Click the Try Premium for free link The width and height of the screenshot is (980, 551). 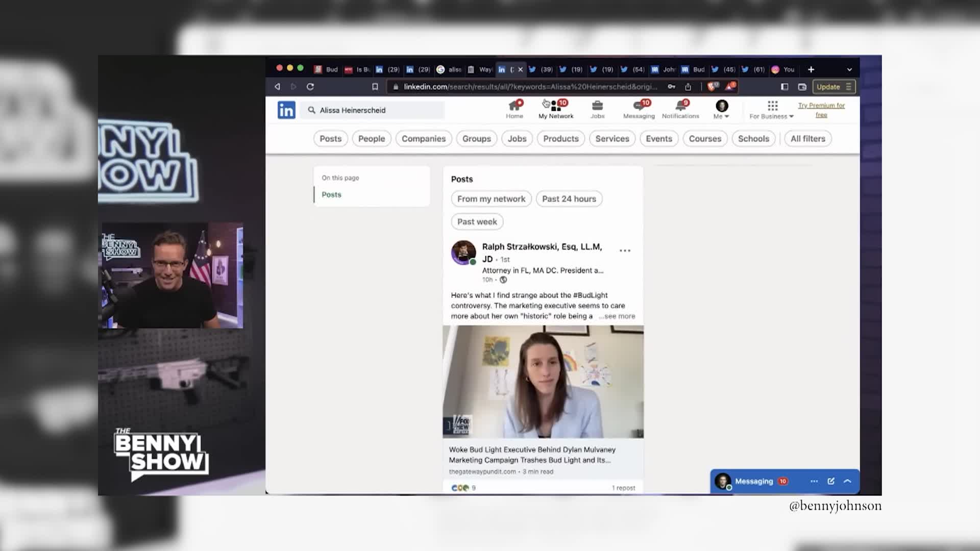pyautogui.click(x=821, y=110)
